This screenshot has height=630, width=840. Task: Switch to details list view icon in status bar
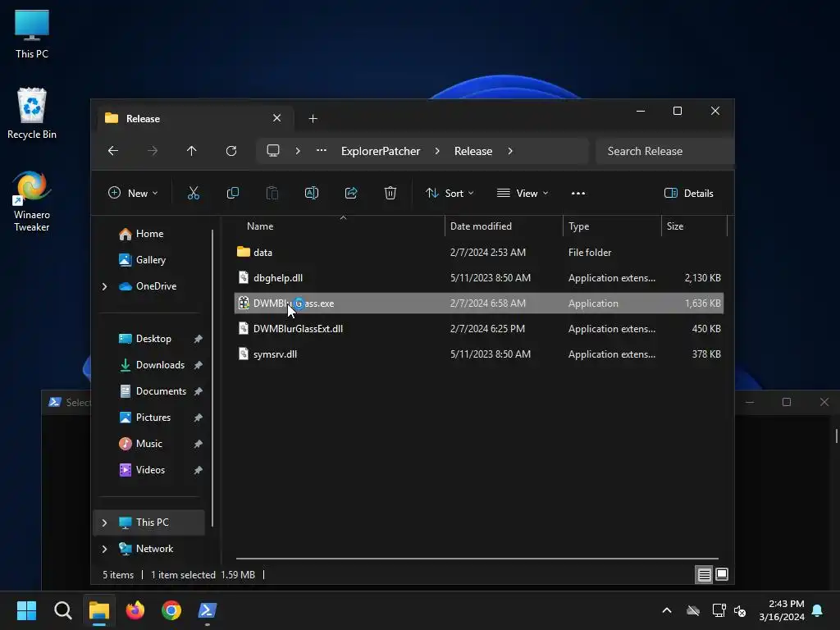point(704,575)
